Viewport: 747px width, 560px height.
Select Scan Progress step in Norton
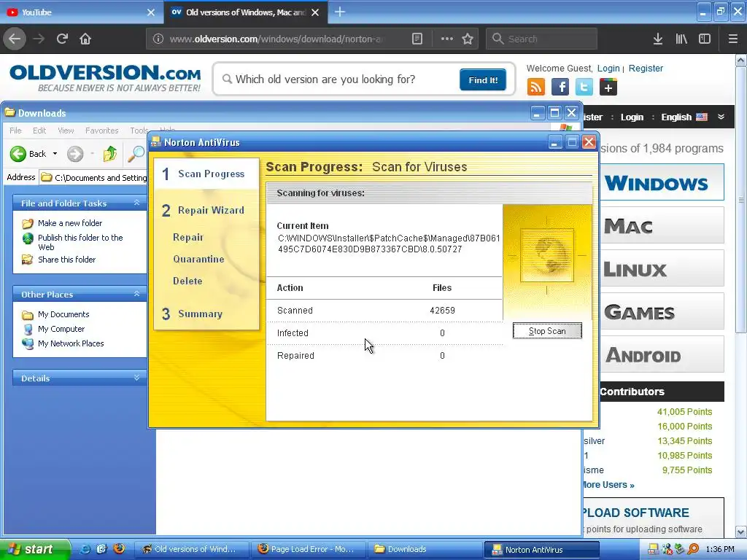[206, 174]
